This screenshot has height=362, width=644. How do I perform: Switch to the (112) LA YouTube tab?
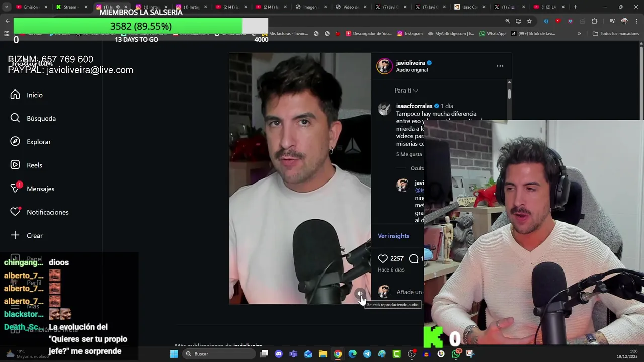coord(549,7)
